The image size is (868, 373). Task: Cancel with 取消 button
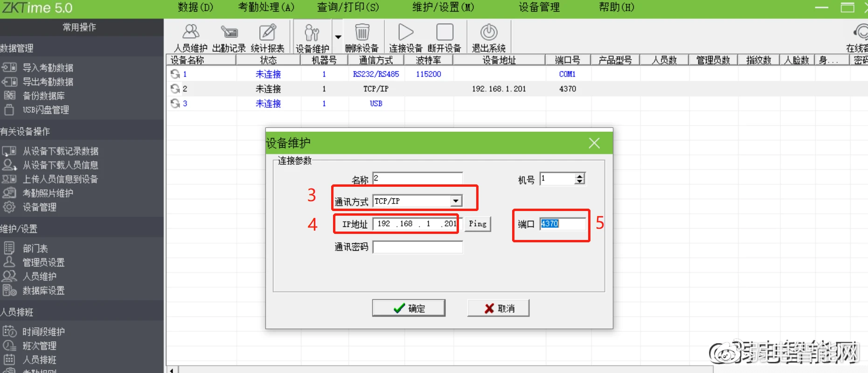(498, 308)
